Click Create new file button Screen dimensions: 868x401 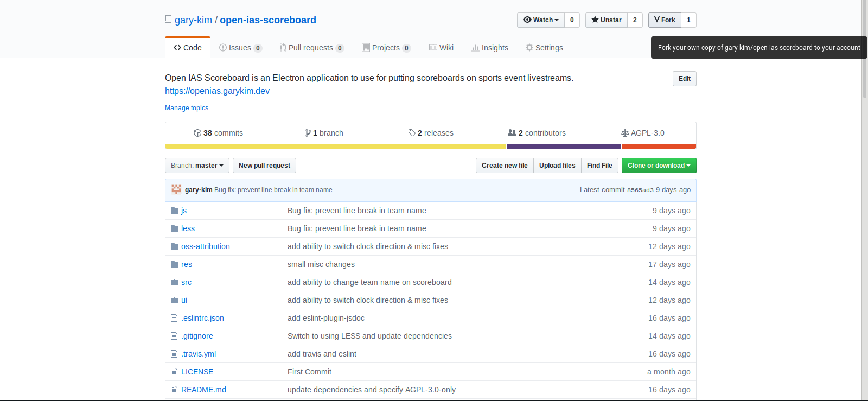pos(505,166)
